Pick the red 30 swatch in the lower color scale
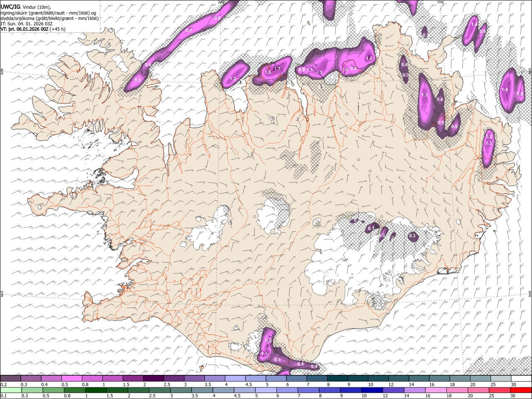The width and height of the screenshot is (532, 399). (x=521, y=390)
